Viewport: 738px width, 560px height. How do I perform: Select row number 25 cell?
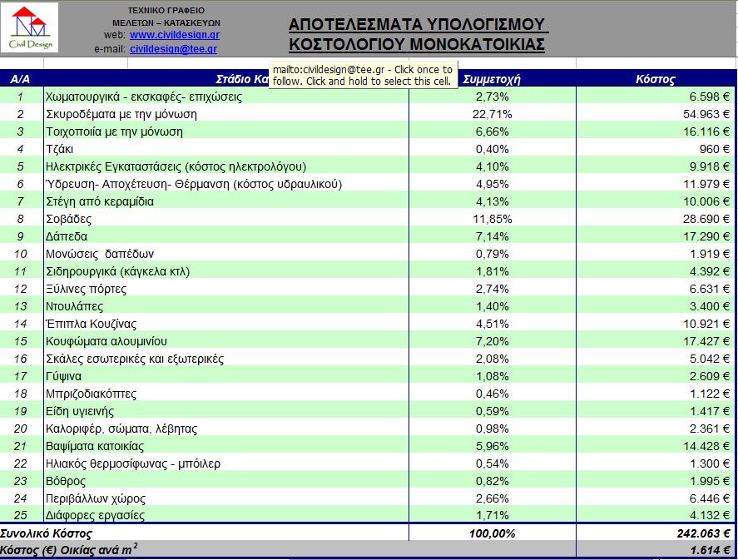tap(21, 515)
